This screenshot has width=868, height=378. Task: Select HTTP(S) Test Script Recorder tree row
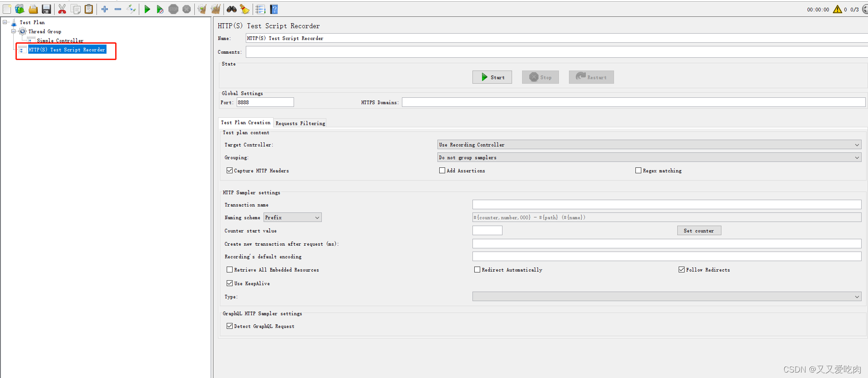coord(66,50)
